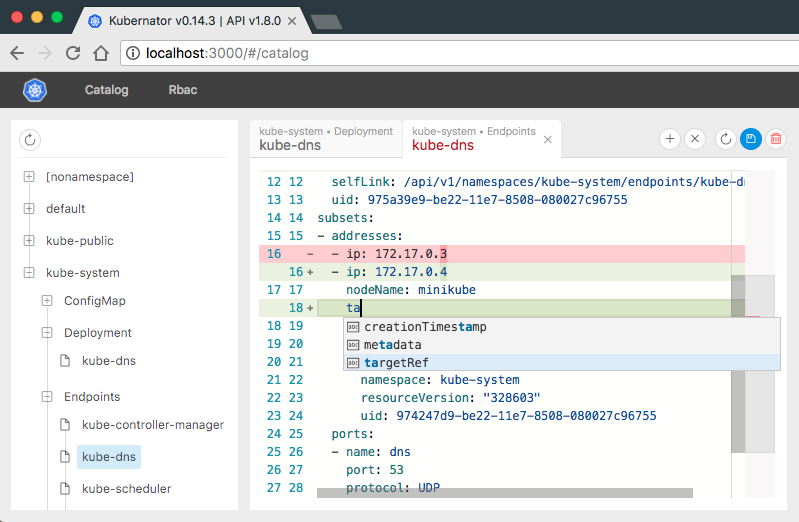
Task: Click the plus button to add new resource
Action: point(670,140)
